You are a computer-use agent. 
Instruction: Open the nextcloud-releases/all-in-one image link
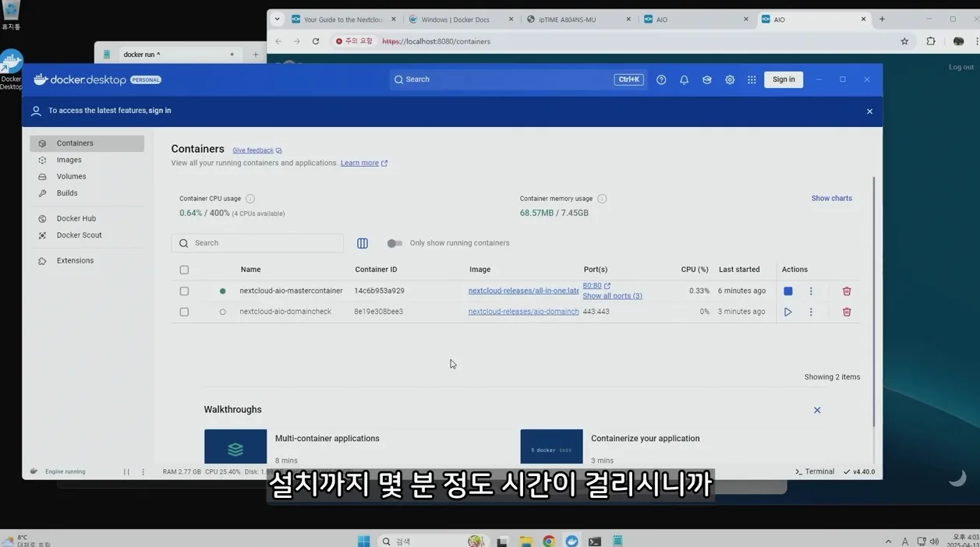(523, 291)
